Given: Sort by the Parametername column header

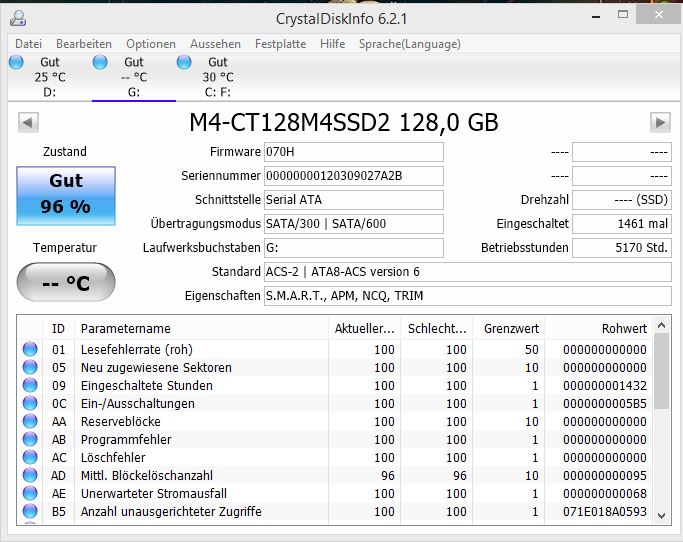Looking at the screenshot, I should click(x=201, y=329).
